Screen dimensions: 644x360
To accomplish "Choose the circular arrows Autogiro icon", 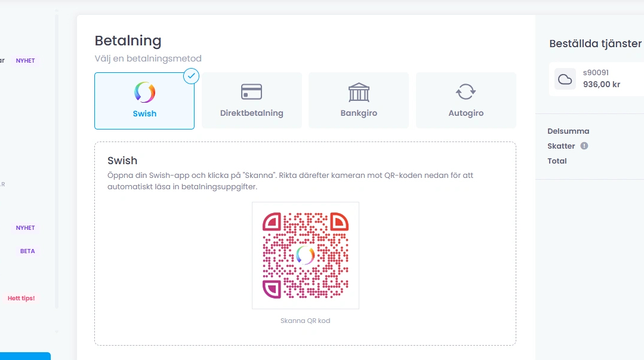I will tap(466, 92).
